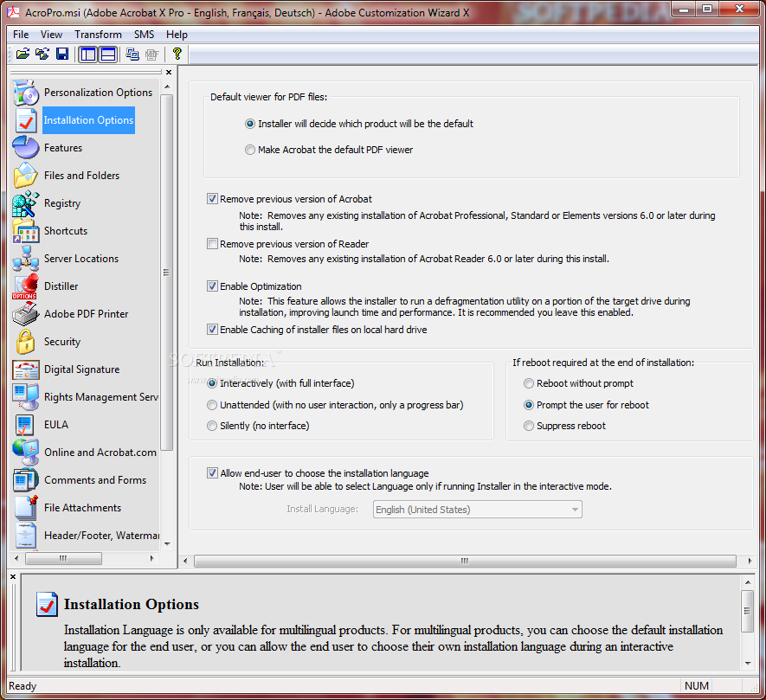
Task: Click the Installation Options checkmark icon
Action: [x=26, y=120]
